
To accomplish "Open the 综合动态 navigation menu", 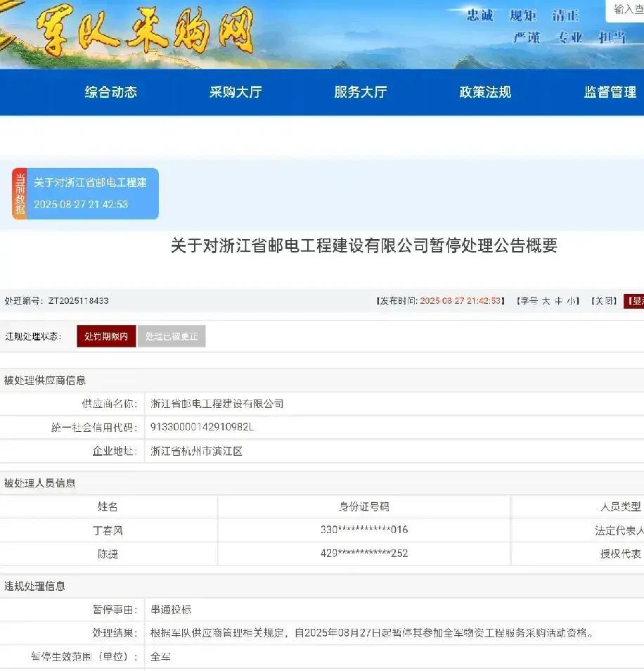I will (x=111, y=92).
